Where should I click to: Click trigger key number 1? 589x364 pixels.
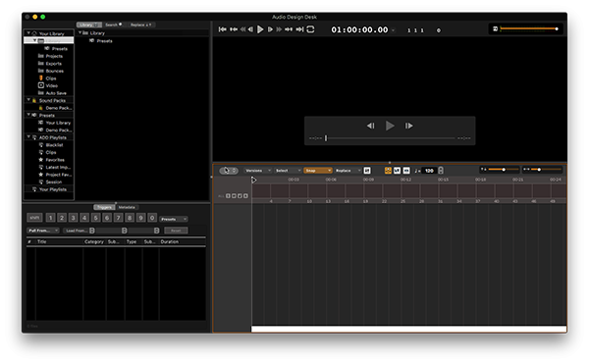point(51,218)
